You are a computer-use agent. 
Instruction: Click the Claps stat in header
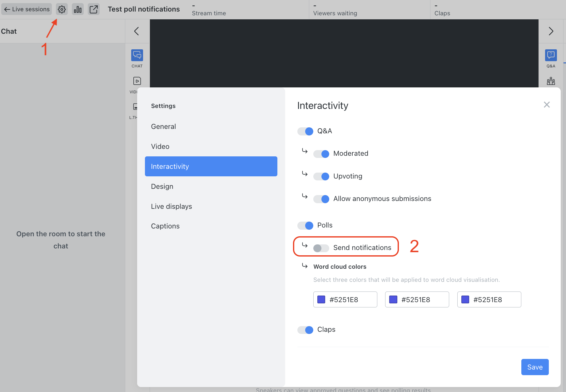click(442, 13)
